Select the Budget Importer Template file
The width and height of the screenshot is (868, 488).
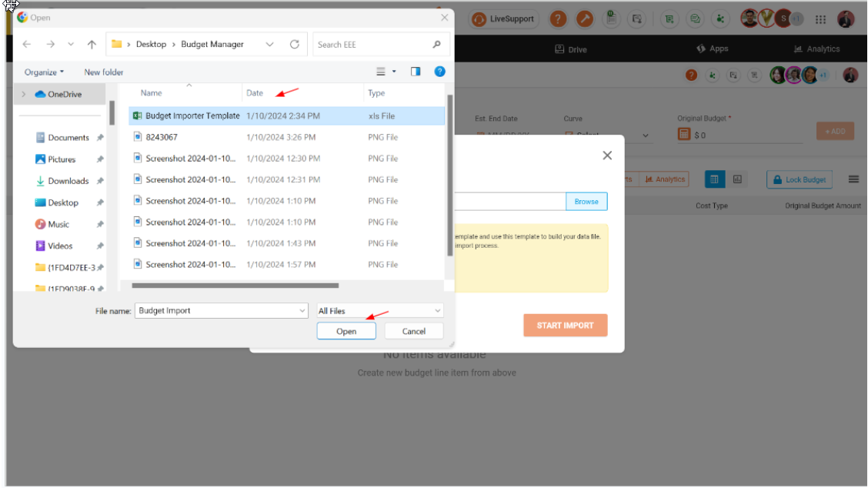tap(287, 115)
